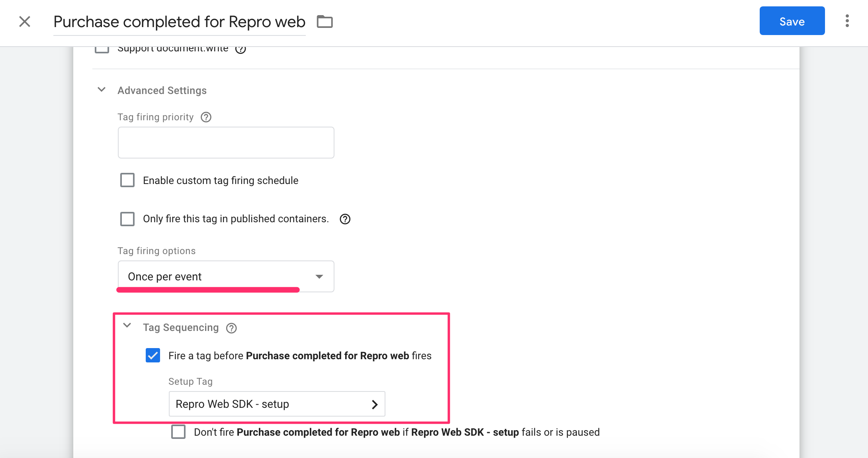868x458 pixels.
Task: Check Don't fire if setup fails or is paused
Action: coord(178,432)
